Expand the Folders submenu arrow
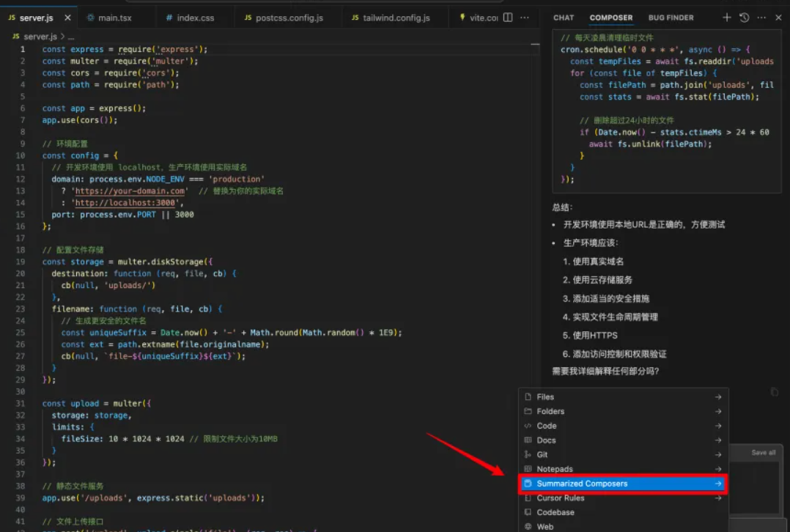The height and width of the screenshot is (532, 790). (718, 412)
